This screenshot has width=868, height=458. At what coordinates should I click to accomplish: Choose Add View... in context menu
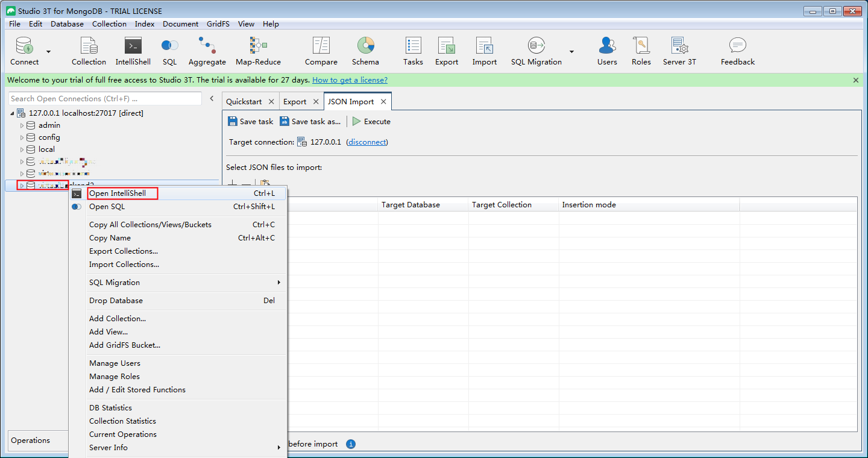(178, 332)
